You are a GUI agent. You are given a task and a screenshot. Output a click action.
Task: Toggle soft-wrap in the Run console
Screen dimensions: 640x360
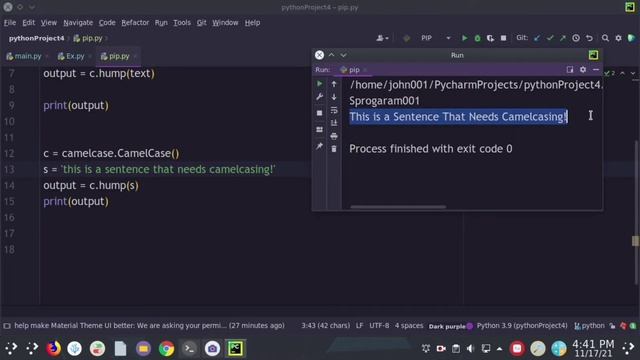tap(334, 110)
